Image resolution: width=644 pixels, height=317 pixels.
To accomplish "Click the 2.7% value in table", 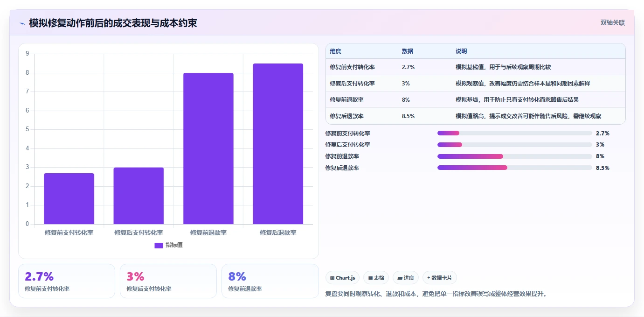I will [x=408, y=67].
